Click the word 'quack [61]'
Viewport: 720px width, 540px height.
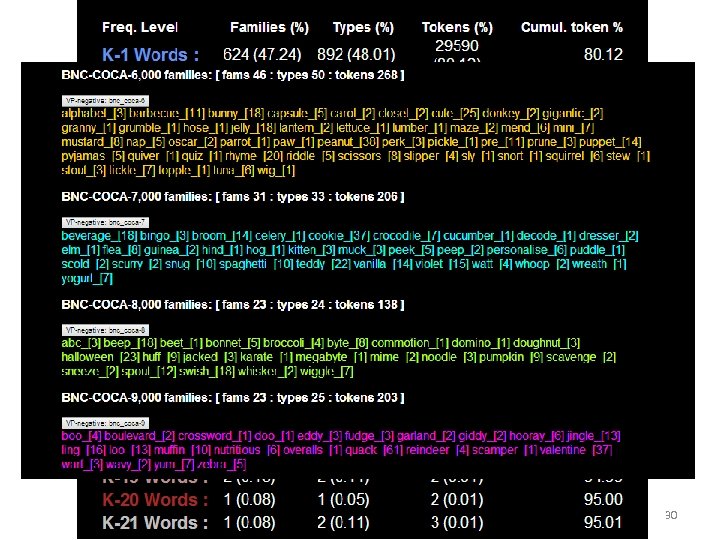[x=373, y=450]
